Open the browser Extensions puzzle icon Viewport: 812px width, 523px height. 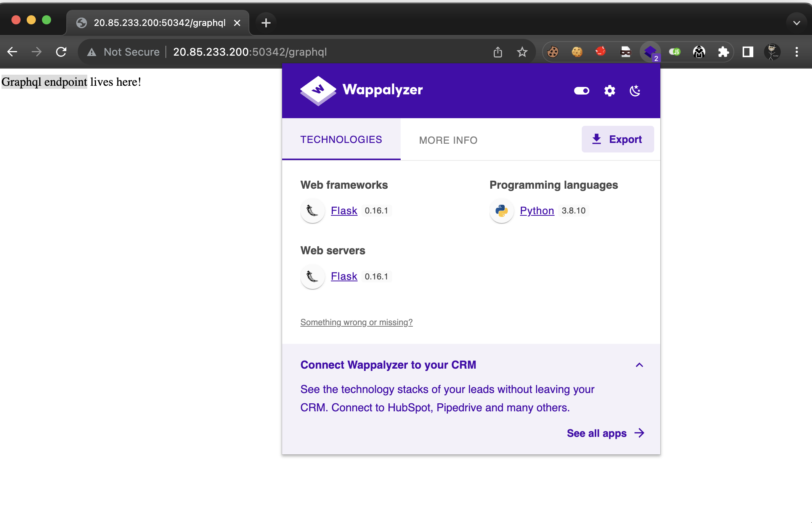pos(723,52)
